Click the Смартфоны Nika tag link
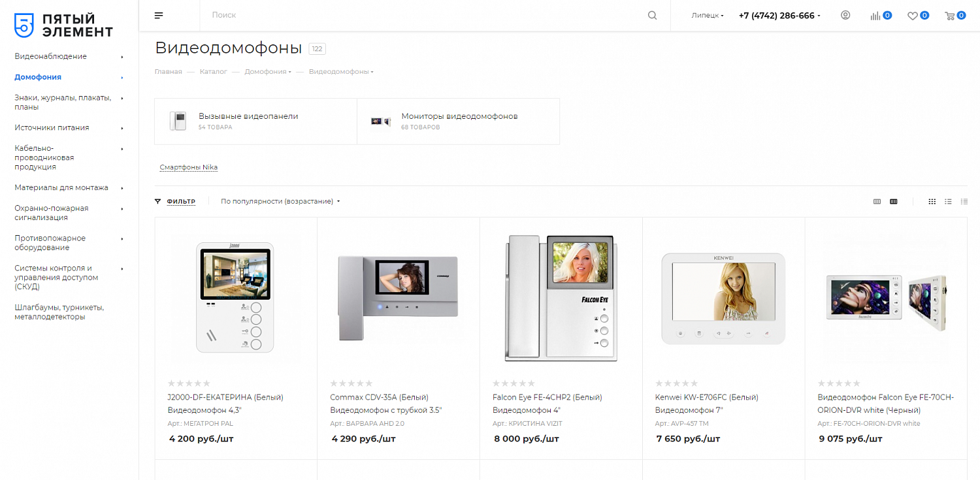Viewport: 980px width, 480px height. (189, 167)
